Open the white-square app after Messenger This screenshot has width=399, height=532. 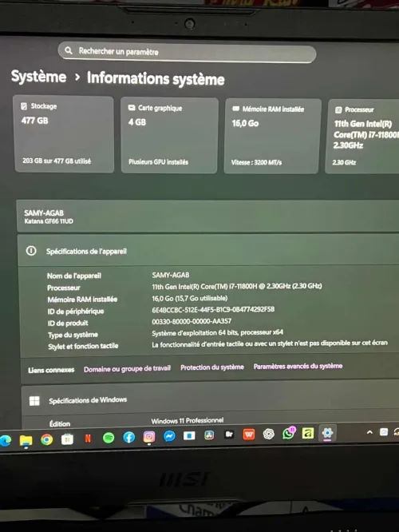pos(189,435)
